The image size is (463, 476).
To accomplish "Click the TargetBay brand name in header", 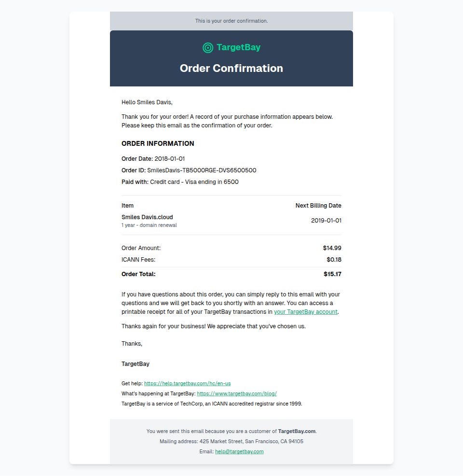I will click(238, 47).
